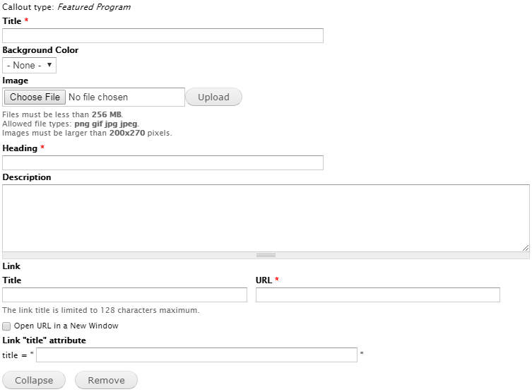Viewport: 532px width, 392px height.
Task: Click the Description field label
Action: pos(27,177)
